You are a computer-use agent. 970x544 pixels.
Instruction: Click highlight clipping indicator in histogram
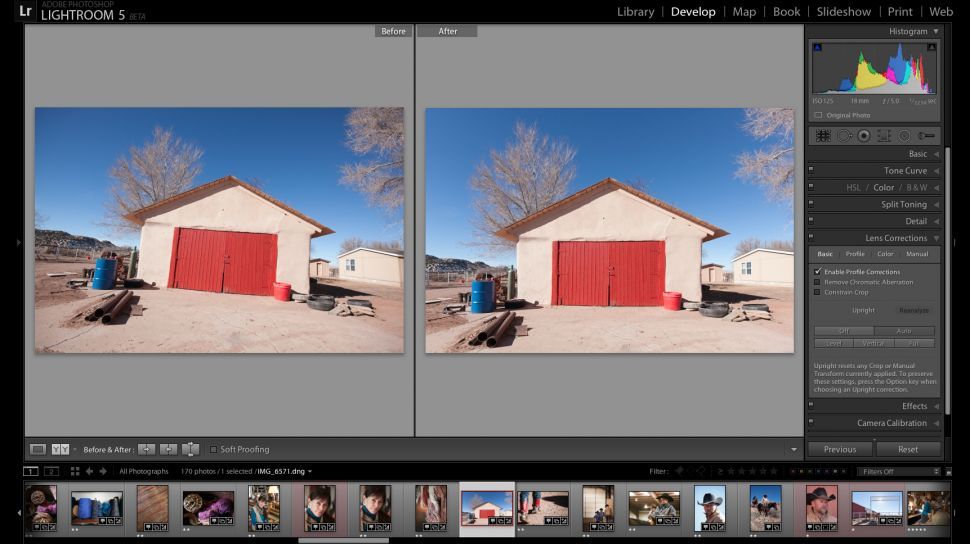(931, 47)
